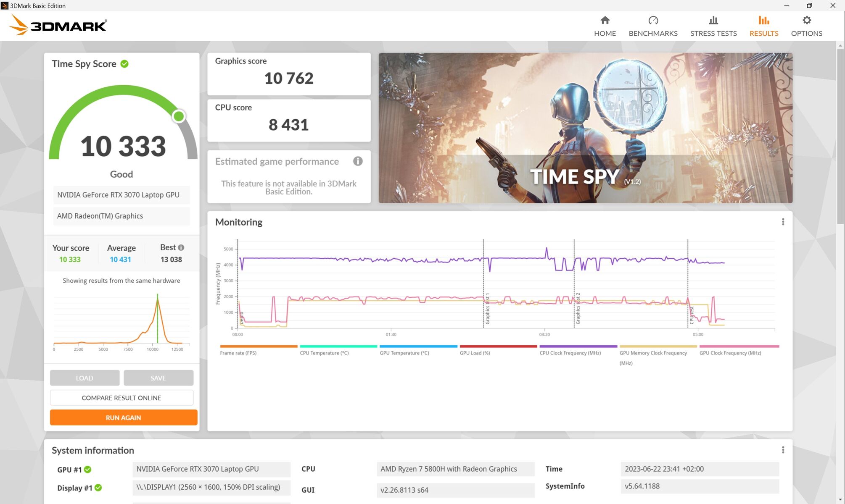Screen dimensions: 845x504
Task: Click the green check beside Display #1
Action: pos(98,488)
